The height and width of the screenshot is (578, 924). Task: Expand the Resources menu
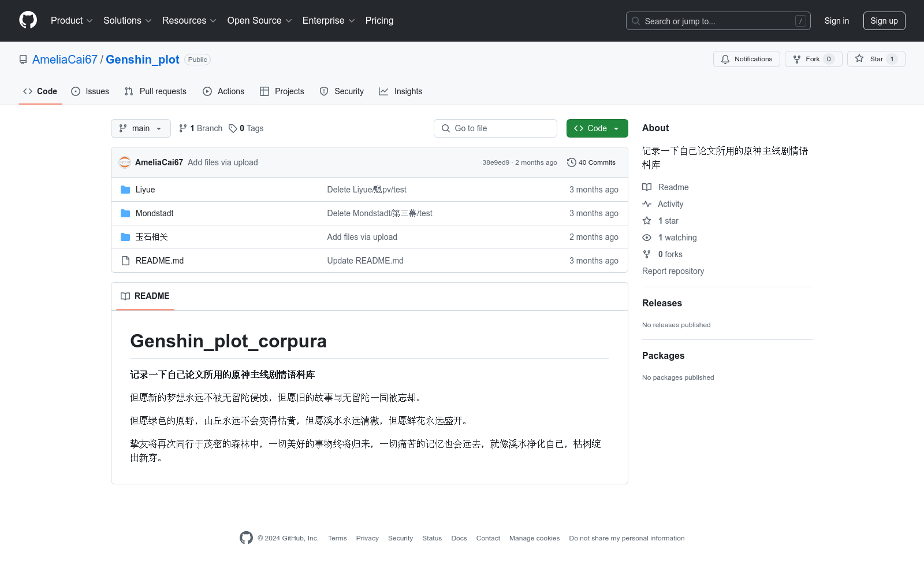tap(189, 21)
